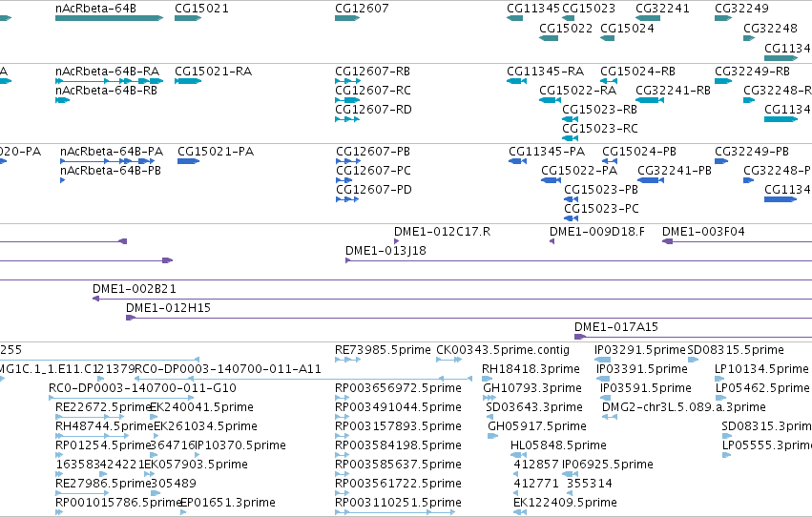
Task: Select EST CK00343.5prime.contig
Action: click(x=449, y=360)
